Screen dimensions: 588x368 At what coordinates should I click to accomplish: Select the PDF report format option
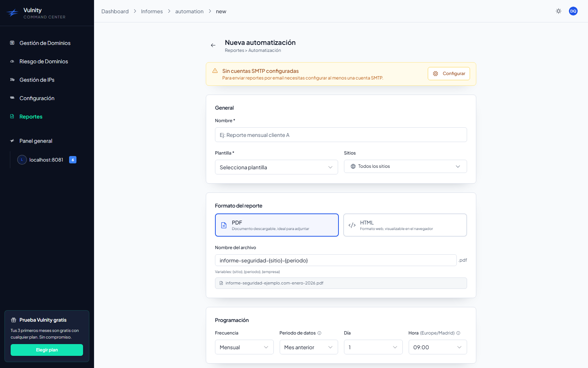tap(277, 225)
